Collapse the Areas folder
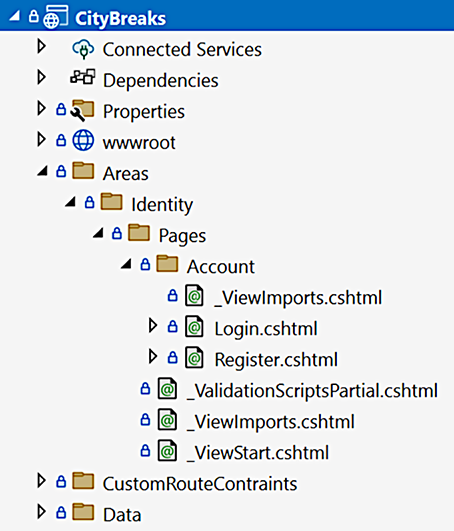Image resolution: width=454 pixels, height=531 pixels. coord(43,171)
